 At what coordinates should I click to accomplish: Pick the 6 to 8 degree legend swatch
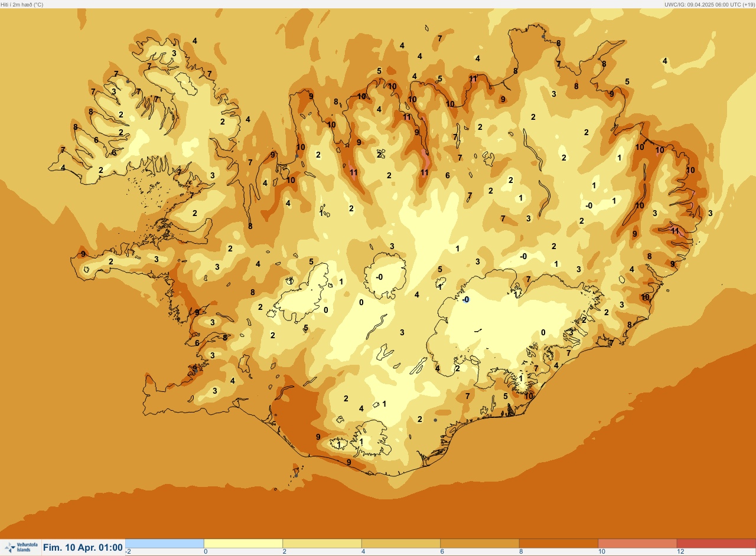click(480, 543)
